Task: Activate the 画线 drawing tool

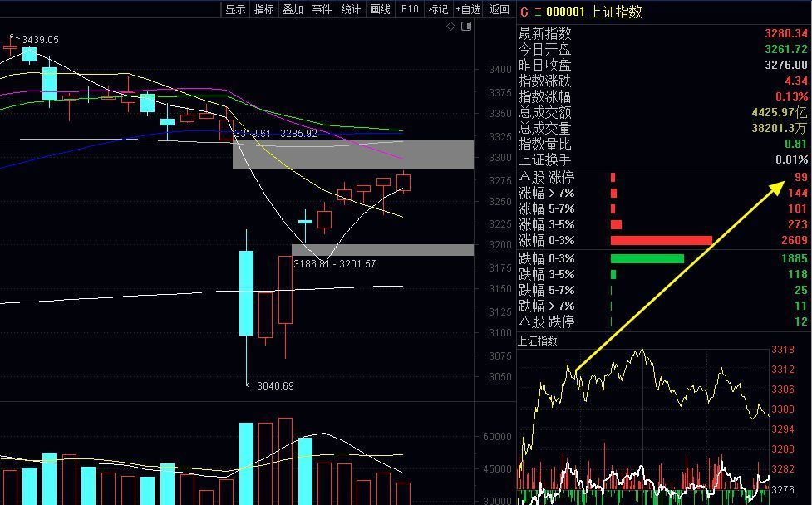Action: click(380, 9)
